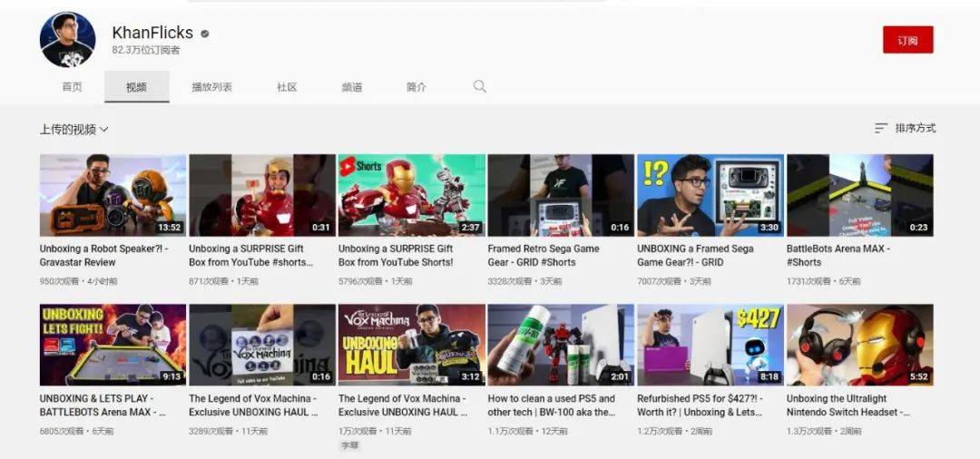
Task: Click the verified badge beside KhanFlicks
Action: pos(204,34)
